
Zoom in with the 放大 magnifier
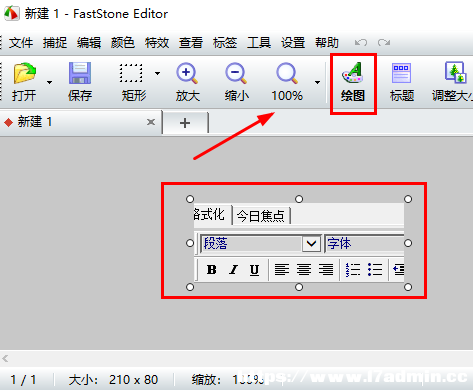click(x=187, y=73)
